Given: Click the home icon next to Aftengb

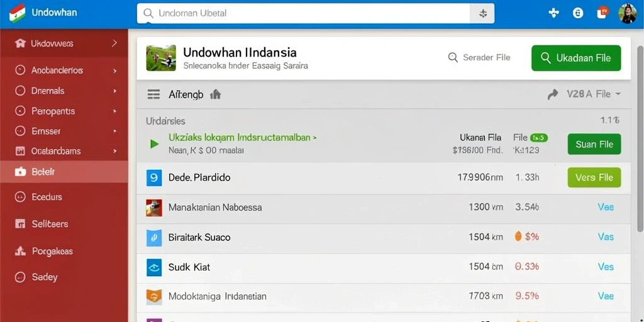Looking at the screenshot, I should [x=215, y=94].
